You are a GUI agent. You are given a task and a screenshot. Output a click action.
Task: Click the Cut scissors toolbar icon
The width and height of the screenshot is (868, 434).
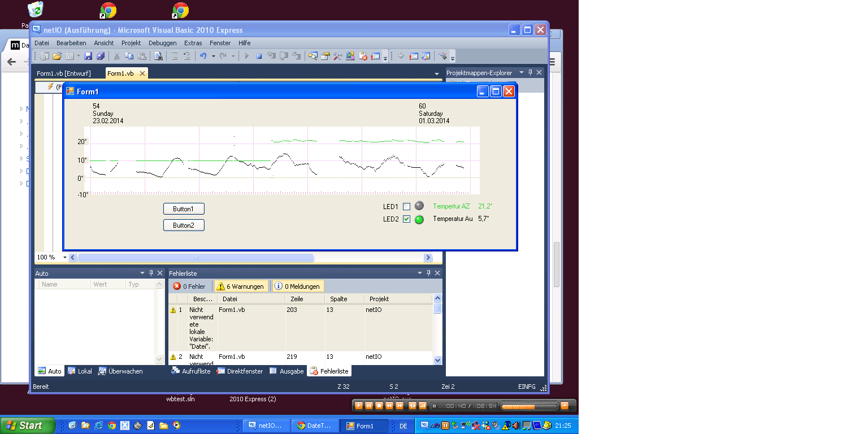point(116,56)
